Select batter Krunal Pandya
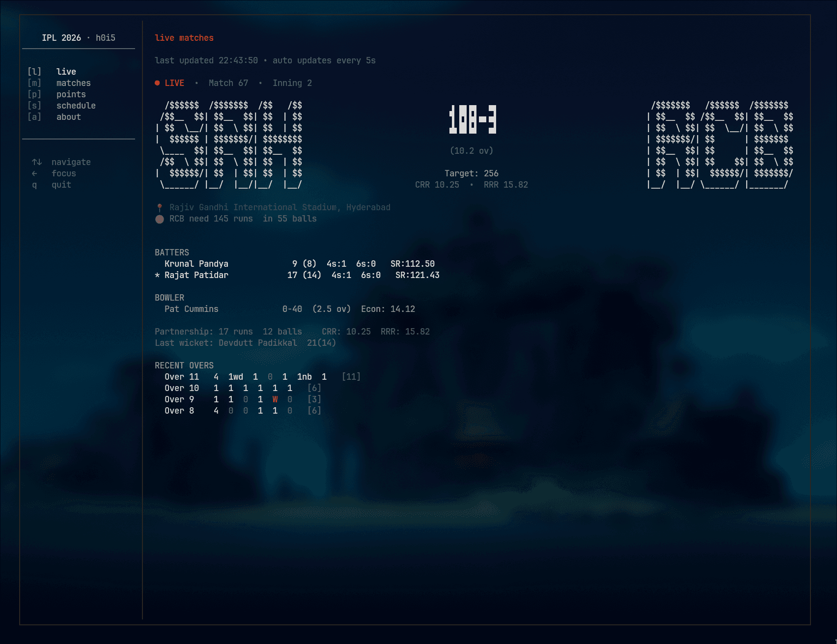Screen dimensions: 837x644 [196, 264]
